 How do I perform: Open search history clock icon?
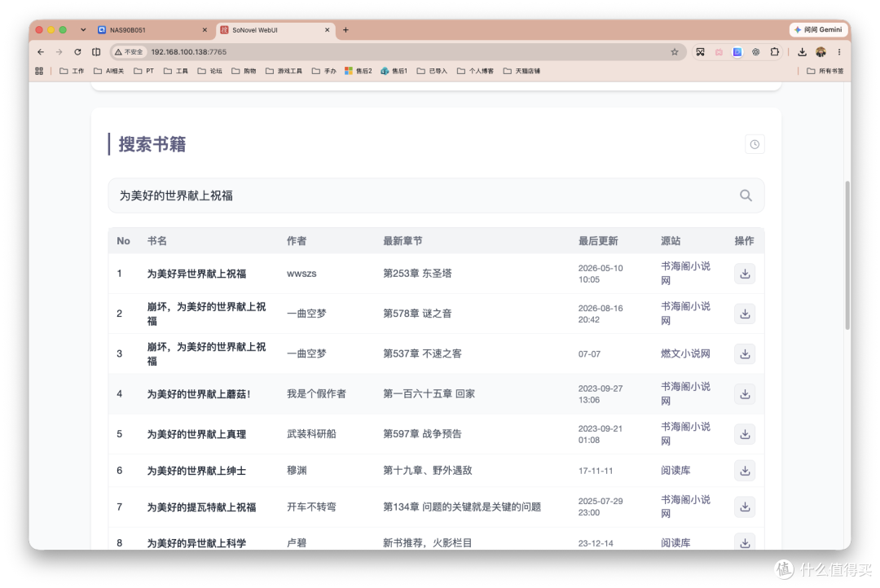click(755, 144)
